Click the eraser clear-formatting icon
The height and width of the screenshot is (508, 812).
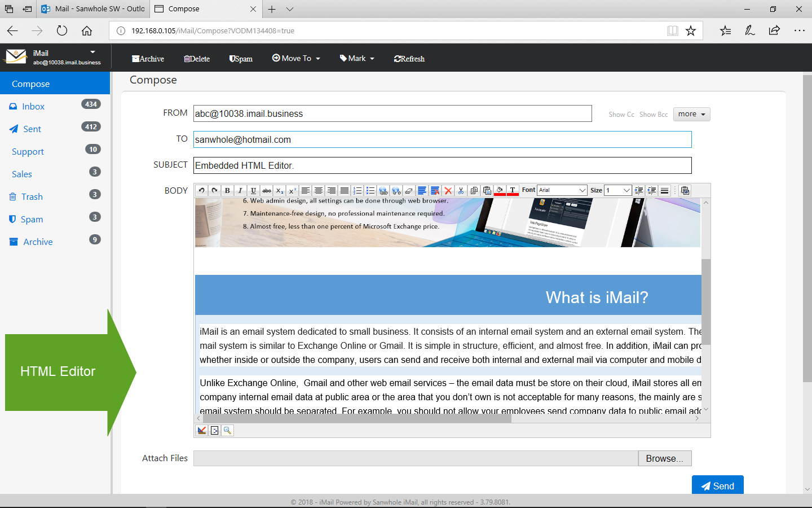pos(409,190)
